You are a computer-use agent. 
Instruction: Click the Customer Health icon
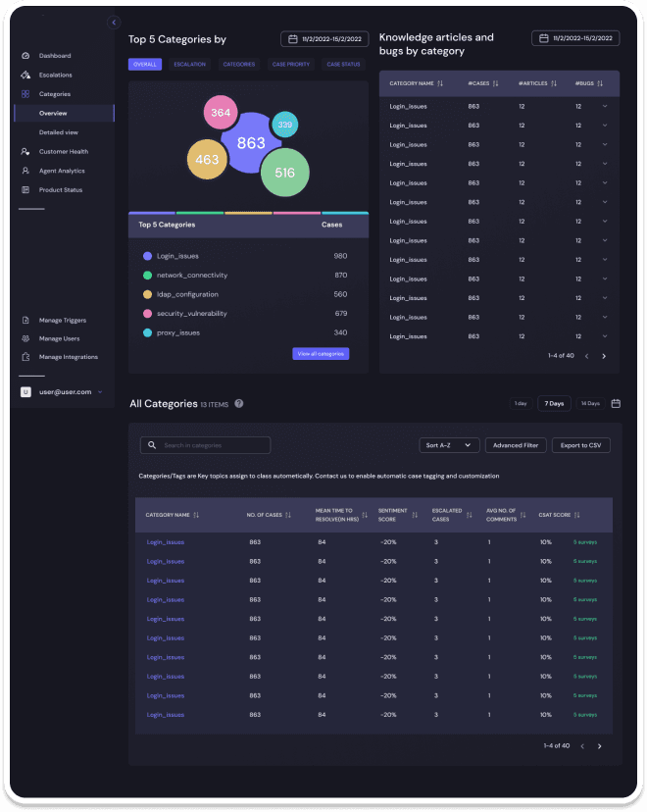click(x=25, y=151)
